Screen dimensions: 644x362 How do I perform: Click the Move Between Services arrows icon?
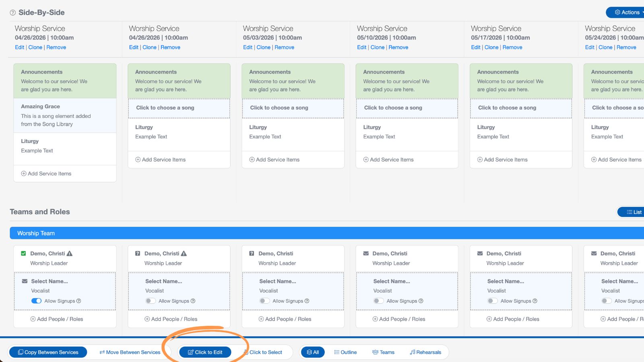(102, 352)
